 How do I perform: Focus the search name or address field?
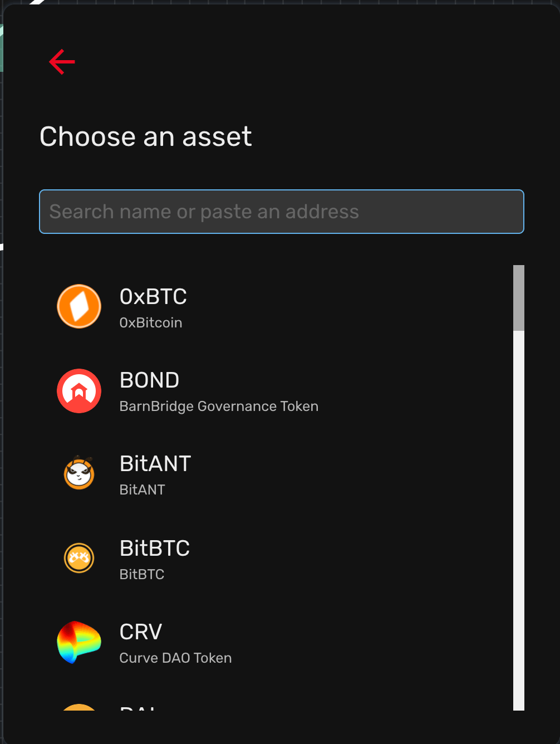tap(282, 212)
